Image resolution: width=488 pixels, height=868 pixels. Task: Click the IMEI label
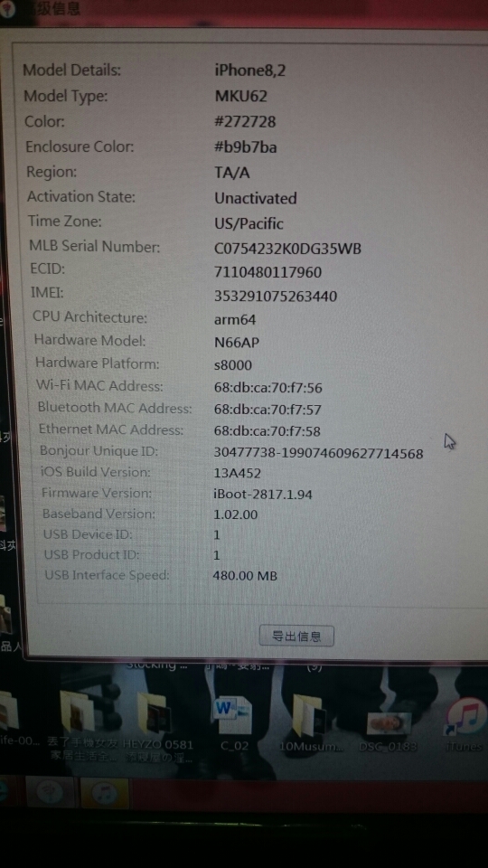click(47, 293)
